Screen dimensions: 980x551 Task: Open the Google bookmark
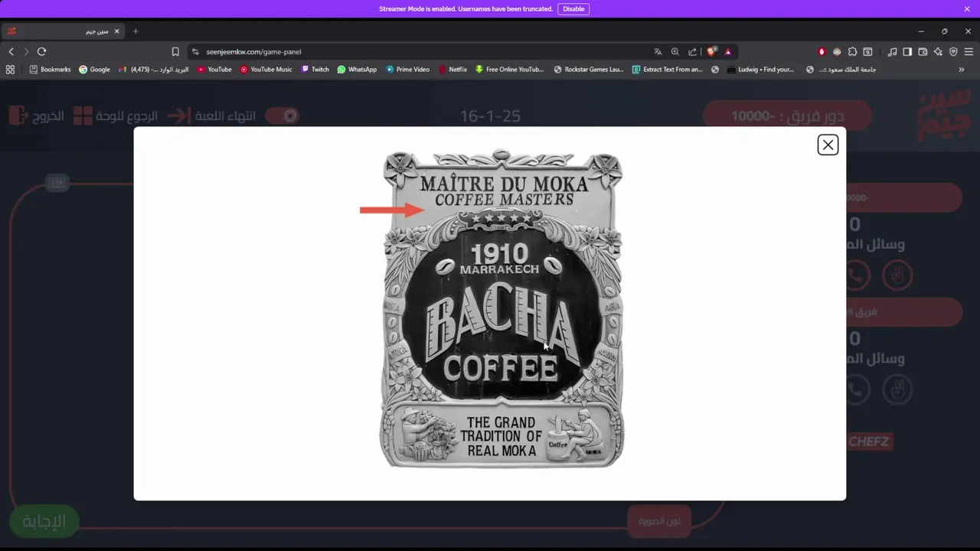click(94, 69)
